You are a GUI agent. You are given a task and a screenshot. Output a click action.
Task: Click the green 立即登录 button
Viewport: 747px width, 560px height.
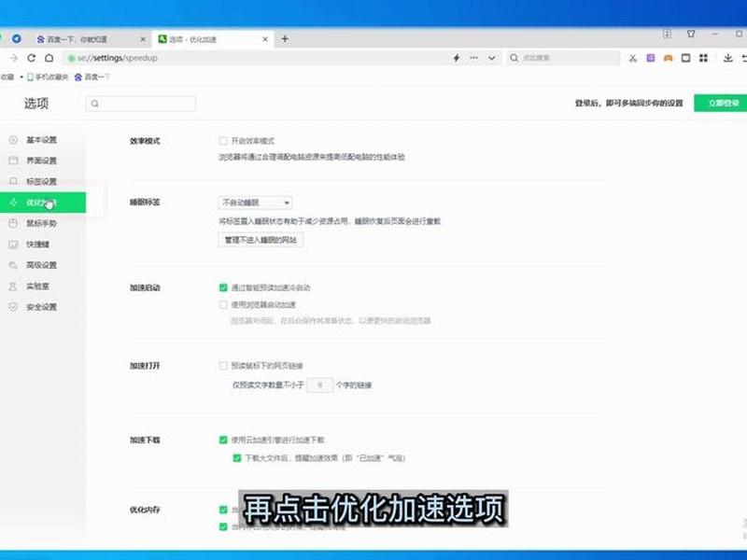(x=722, y=103)
